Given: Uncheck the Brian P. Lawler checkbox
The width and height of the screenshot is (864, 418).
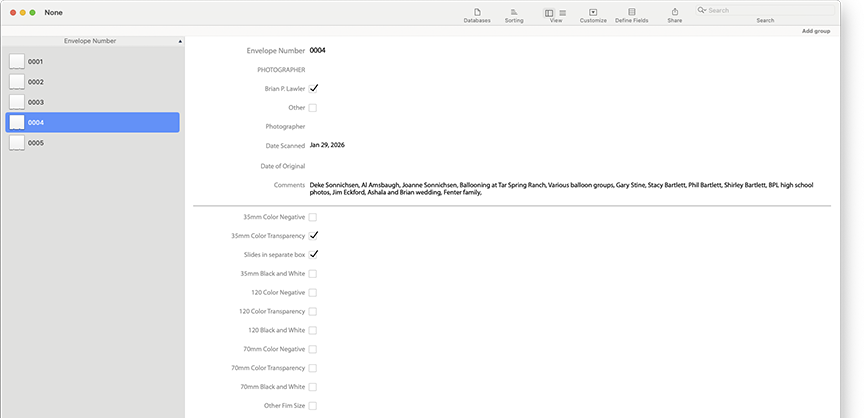Looking at the screenshot, I should (x=313, y=89).
